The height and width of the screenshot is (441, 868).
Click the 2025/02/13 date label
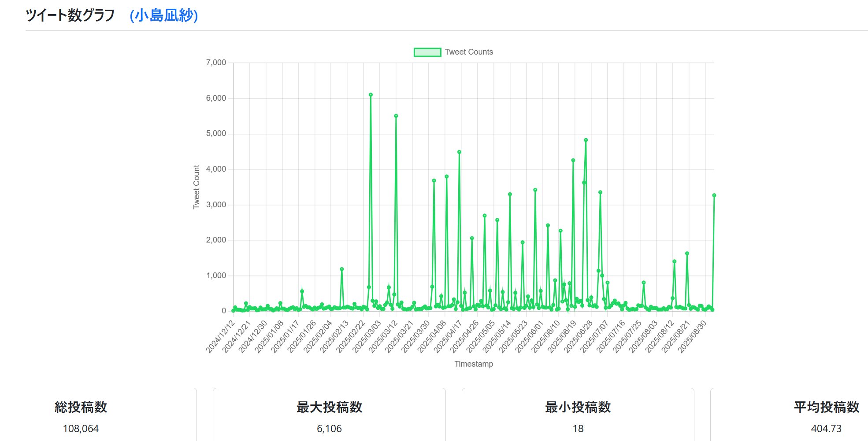[x=334, y=337]
